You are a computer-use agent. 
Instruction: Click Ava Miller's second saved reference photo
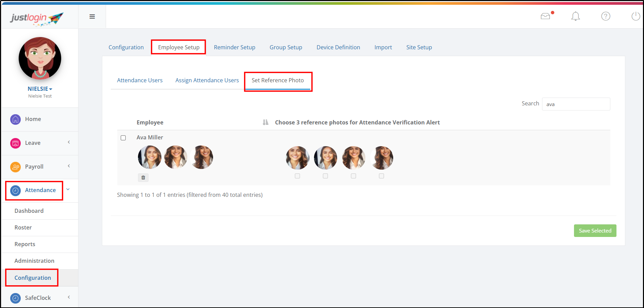point(176,157)
